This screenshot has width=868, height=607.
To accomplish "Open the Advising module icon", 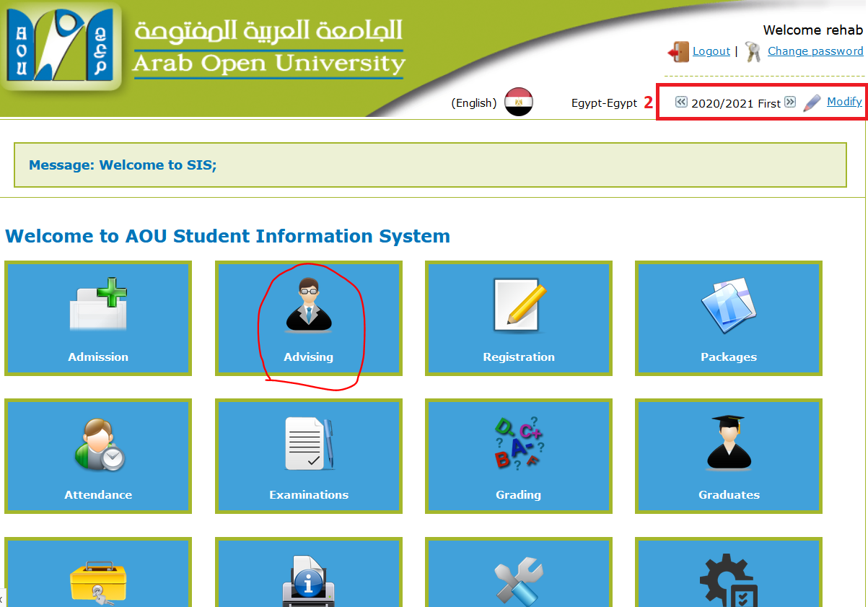I will [x=309, y=305].
